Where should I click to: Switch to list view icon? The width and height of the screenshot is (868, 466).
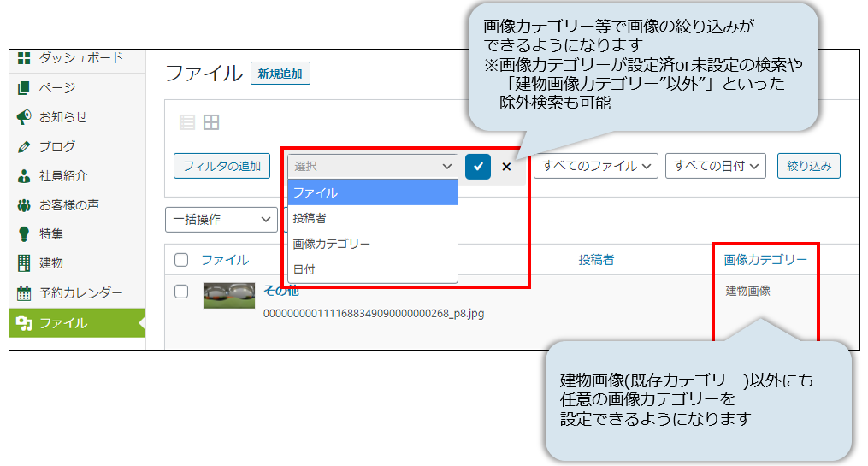187,122
